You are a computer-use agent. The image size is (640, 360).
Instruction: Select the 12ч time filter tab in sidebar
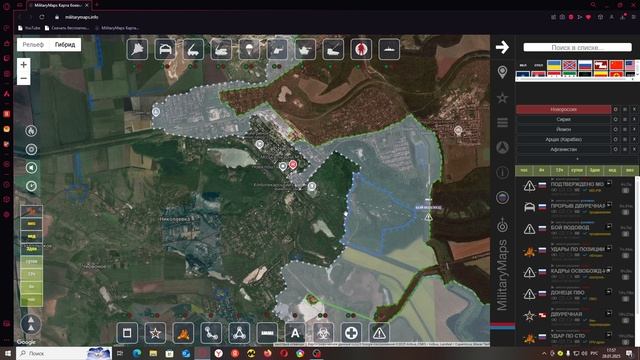(559, 170)
